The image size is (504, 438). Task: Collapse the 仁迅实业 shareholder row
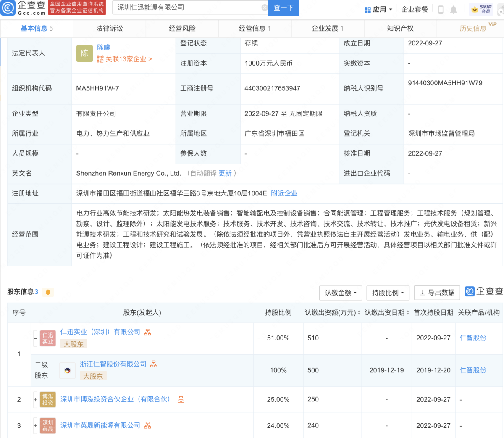35,338
